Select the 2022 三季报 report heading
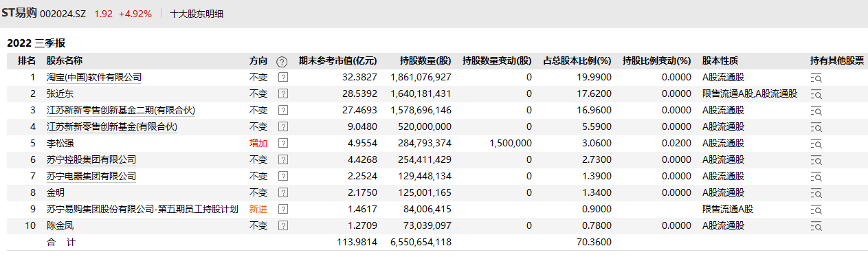The image size is (868, 257). [36, 43]
